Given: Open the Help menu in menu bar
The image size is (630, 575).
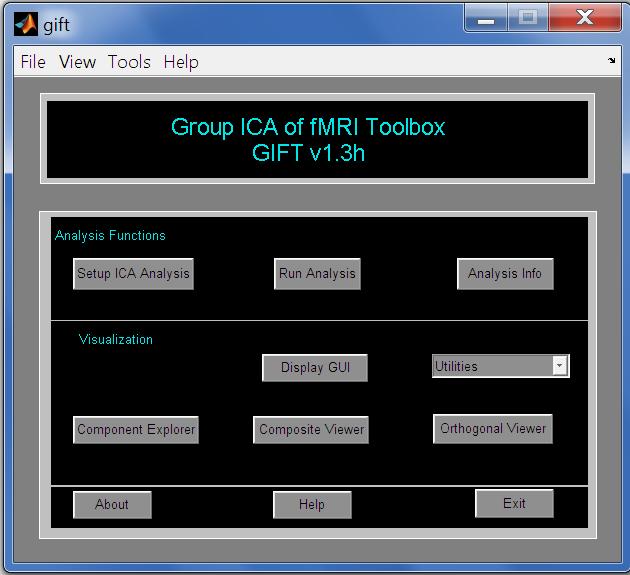Looking at the screenshot, I should click(181, 62).
